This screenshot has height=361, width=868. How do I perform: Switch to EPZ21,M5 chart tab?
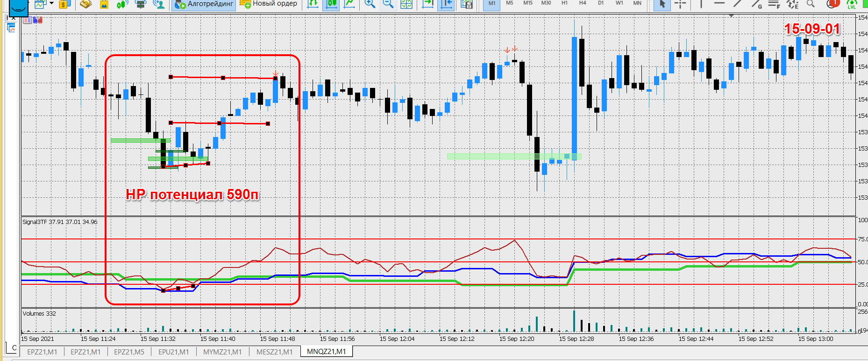(129, 352)
